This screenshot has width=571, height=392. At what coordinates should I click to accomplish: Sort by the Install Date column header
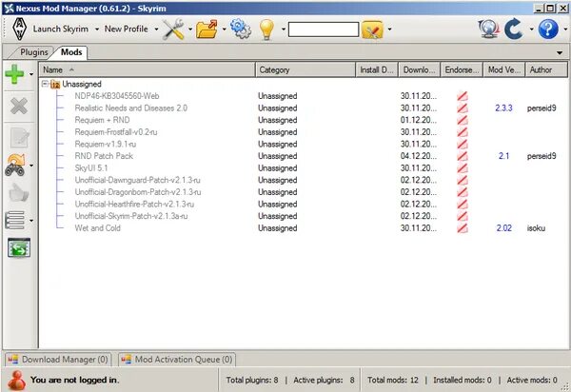[x=377, y=69]
